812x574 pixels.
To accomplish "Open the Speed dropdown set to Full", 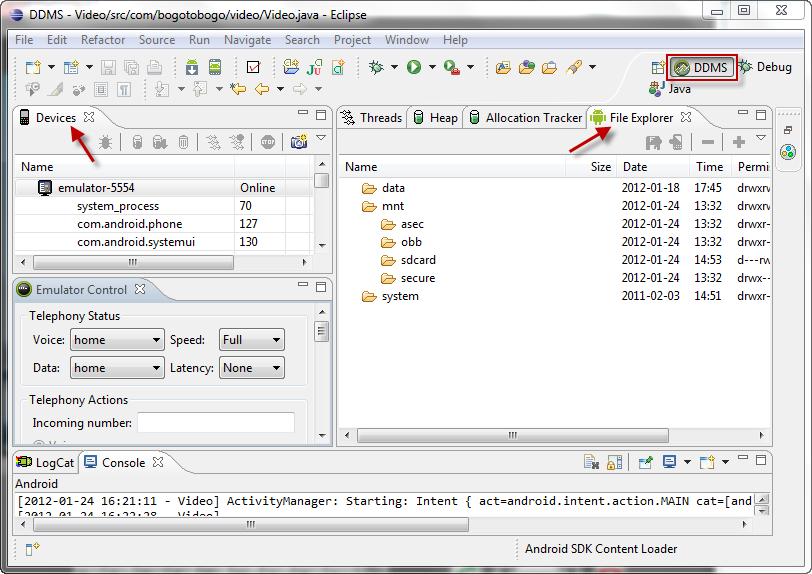I will point(252,340).
